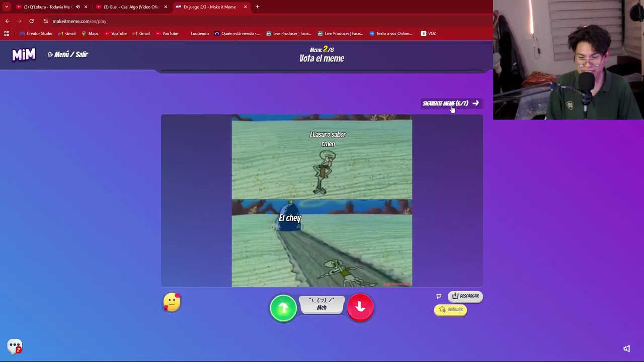Open a new browser tab
Screen dimensions: 644x362
258,7
